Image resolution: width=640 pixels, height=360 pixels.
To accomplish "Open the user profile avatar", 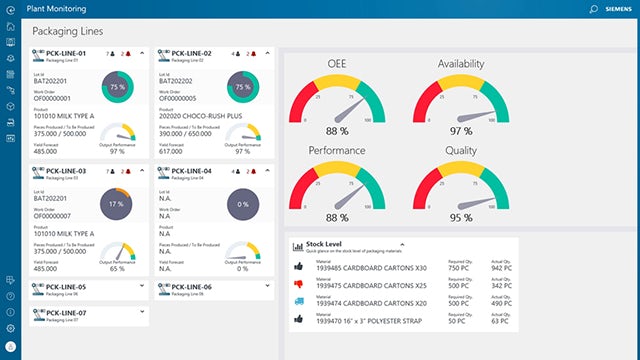I will tap(11, 347).
